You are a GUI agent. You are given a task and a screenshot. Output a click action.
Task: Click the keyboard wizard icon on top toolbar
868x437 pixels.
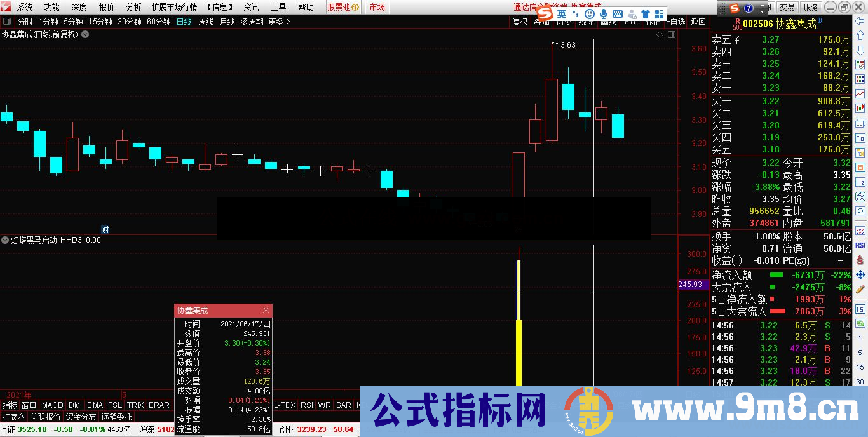point(618,11)
